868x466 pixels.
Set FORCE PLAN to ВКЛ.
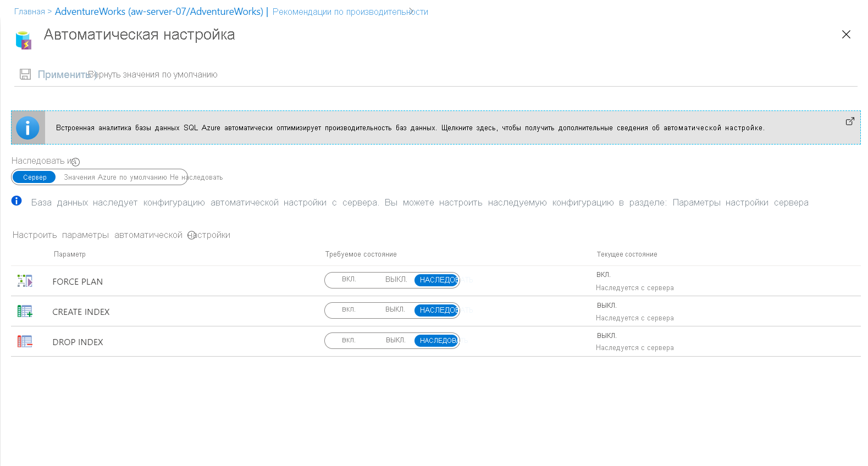click(349, 280)
